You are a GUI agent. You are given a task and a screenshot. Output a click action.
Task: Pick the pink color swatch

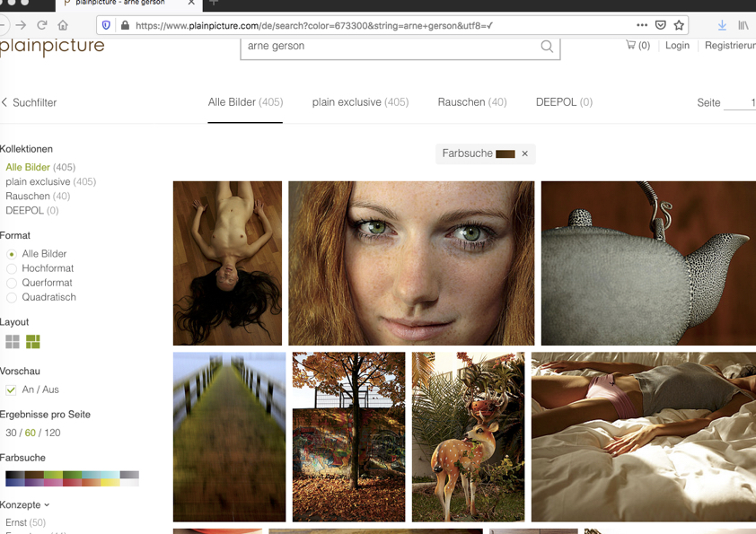[x=54, y=483]
